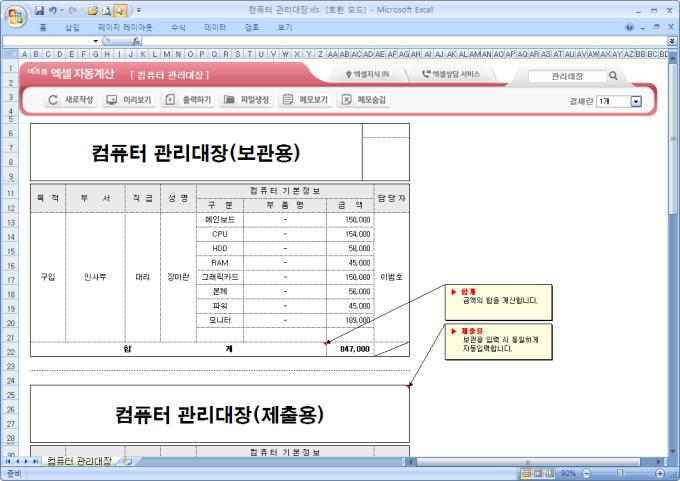Viewport: 680px width, 481px height.
Task: Click the highlighted pointer icon in quick access toolbar
Action: (120, 10)
